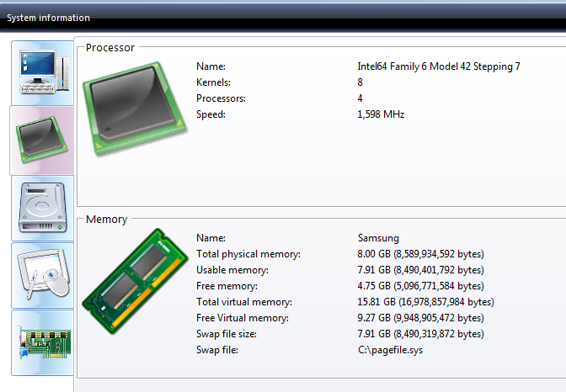
Task: Open the graphics tablet and mouse sidebar icon
Action: coord(43,276)
